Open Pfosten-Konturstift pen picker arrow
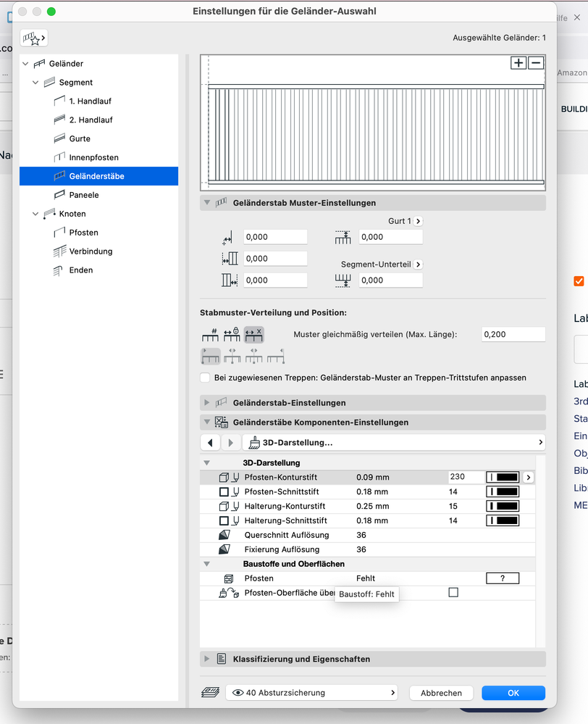The height and width of the screenshot is (724, 588). click(529, 477)
